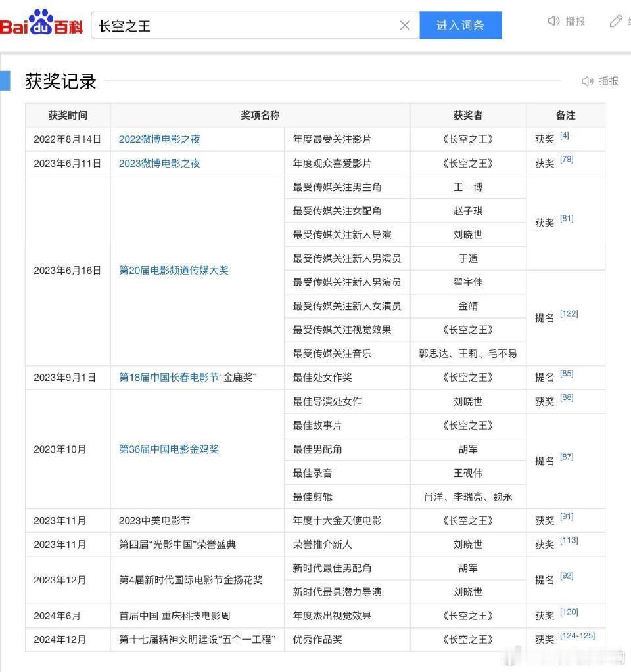Screen dimensions: 631x672
Task: Click the 获奖时间 column header
Action: pyautogui.click(x=68, y=116)
